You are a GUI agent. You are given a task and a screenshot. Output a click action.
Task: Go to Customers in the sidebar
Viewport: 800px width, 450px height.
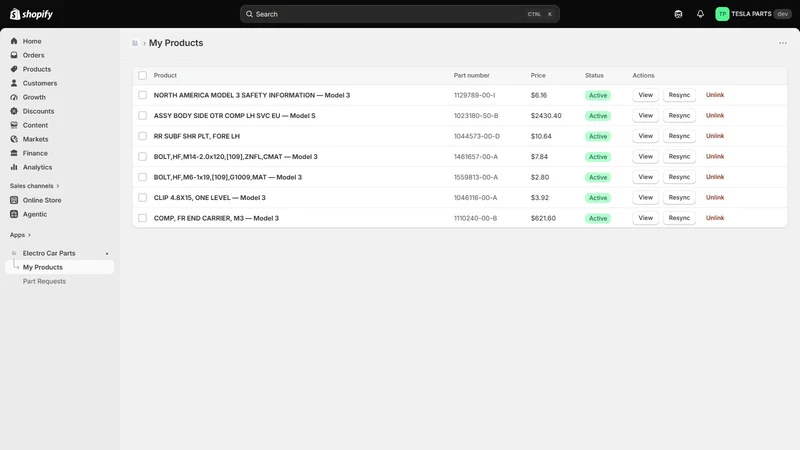[40, 83]
